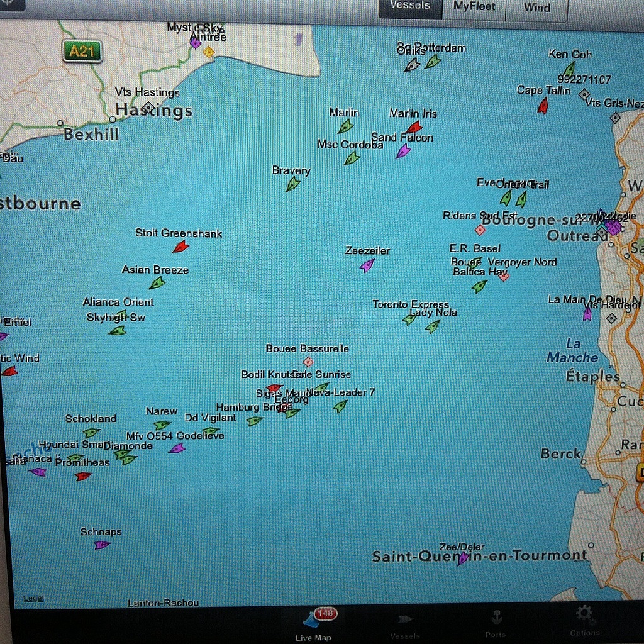Select the Neva-Leader 7 green vessel icon
644x644 pixels.
pyautogui.click(x=340, y=406)
